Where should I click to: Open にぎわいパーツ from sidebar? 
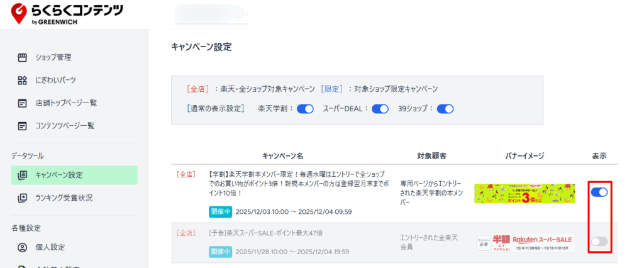click(x=55, y=81)
